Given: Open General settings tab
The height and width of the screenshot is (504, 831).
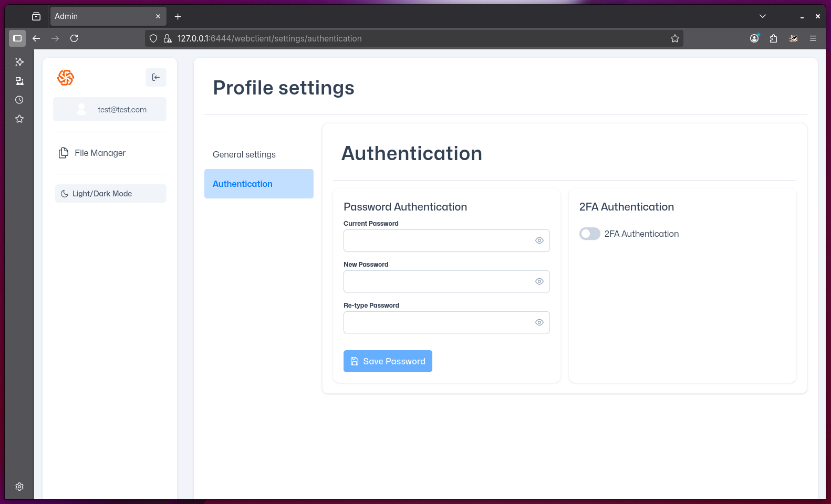Looking at the screenshot, I should (259, 154).
